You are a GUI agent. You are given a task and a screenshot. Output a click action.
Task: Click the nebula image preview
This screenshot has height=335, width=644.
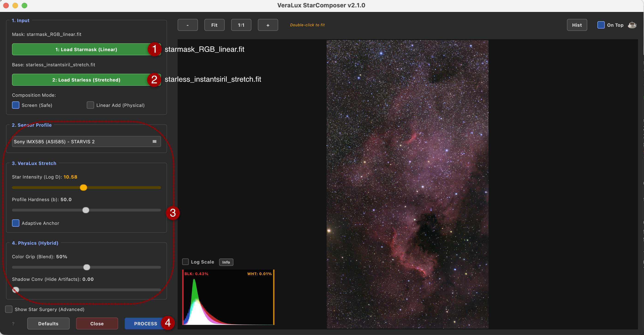tap(408, 184)
